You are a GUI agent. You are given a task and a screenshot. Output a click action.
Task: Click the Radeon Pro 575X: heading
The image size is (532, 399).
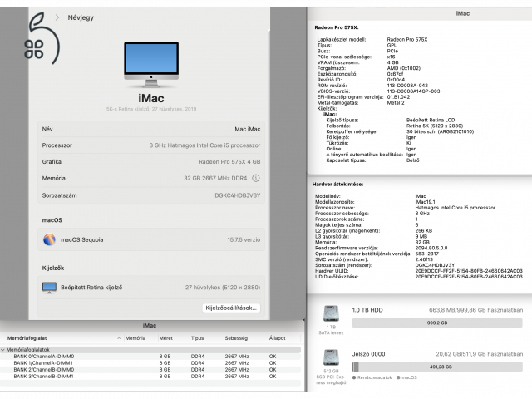tap(336, 27)
